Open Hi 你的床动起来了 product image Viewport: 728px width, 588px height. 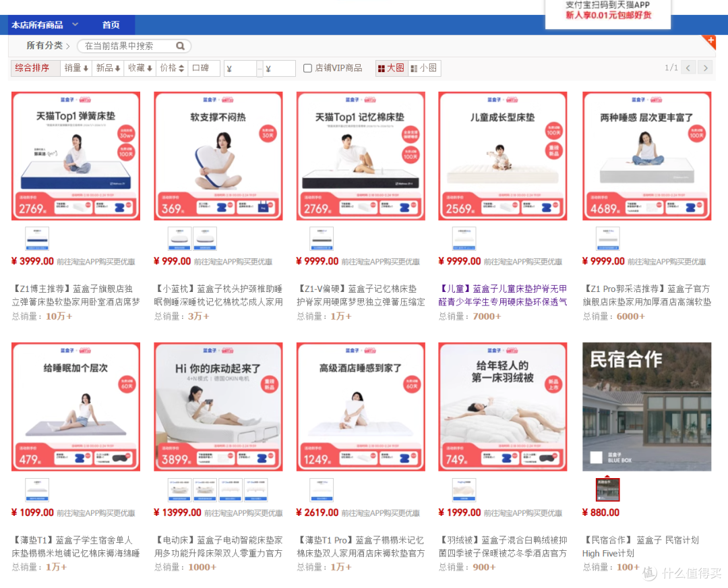point(218,407)
